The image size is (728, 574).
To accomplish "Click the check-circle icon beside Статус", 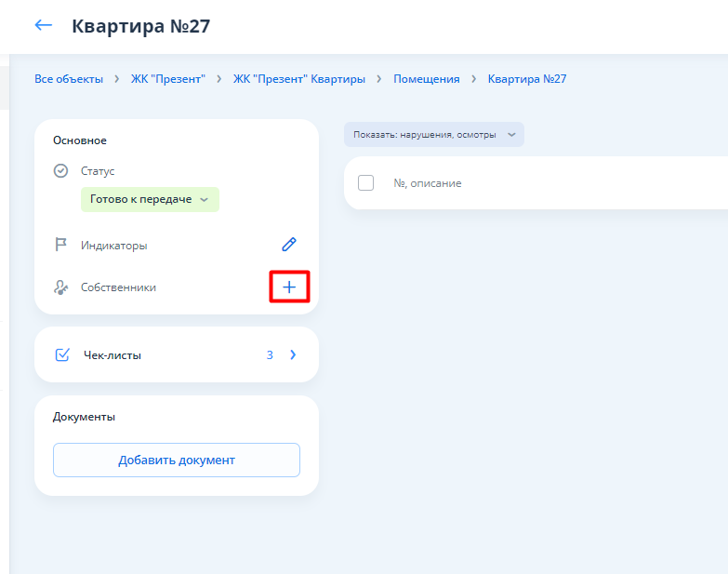I will 61,171.
